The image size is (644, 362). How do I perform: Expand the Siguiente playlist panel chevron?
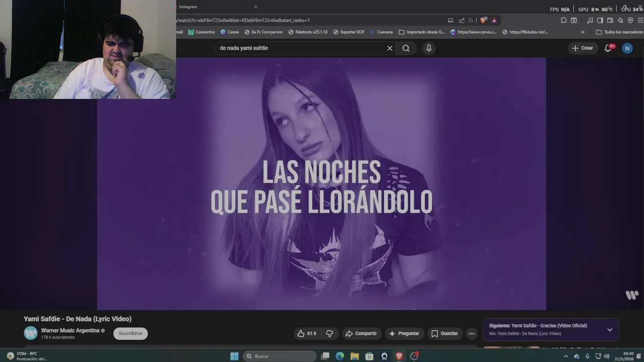(x=610, y=330)
